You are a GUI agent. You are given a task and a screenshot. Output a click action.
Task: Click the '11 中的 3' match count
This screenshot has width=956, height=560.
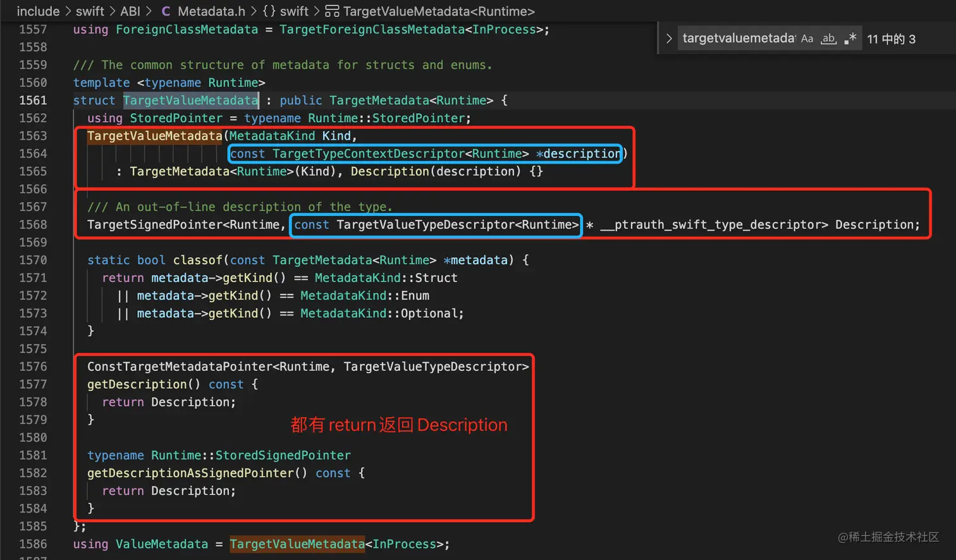pos(891,39)
